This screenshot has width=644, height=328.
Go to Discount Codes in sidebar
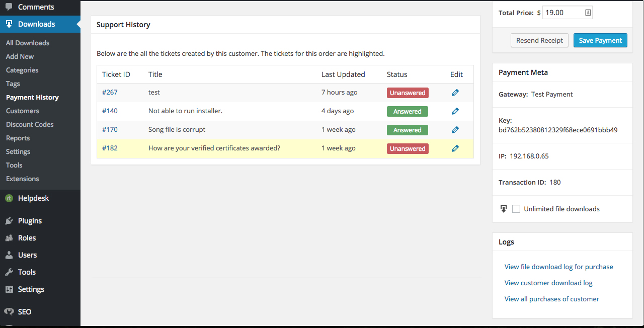(30, 125)
